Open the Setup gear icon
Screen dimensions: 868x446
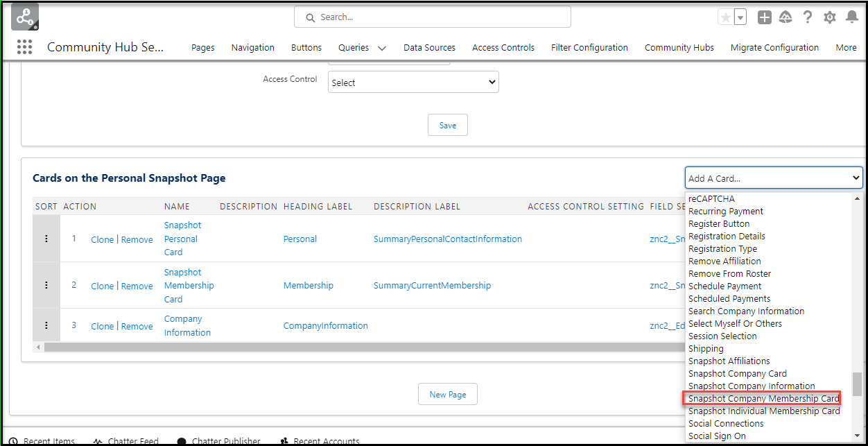[x=829, y=18]
